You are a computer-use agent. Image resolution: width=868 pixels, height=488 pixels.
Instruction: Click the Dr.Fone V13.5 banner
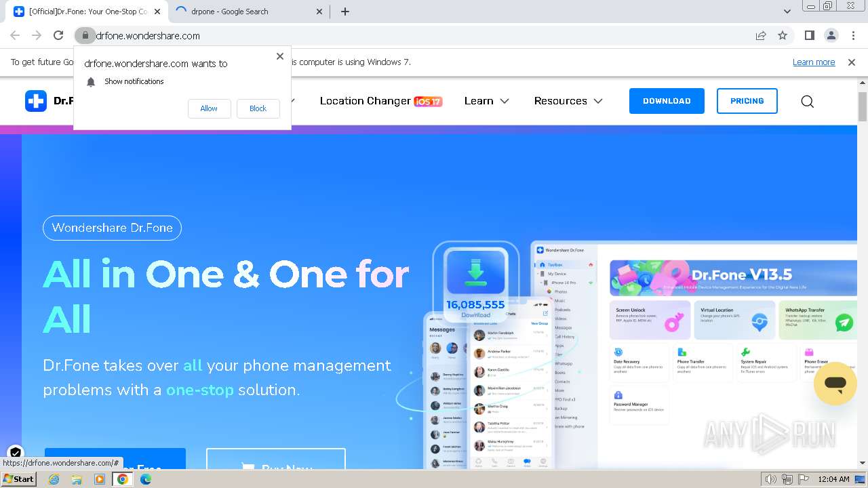[732, 278]
